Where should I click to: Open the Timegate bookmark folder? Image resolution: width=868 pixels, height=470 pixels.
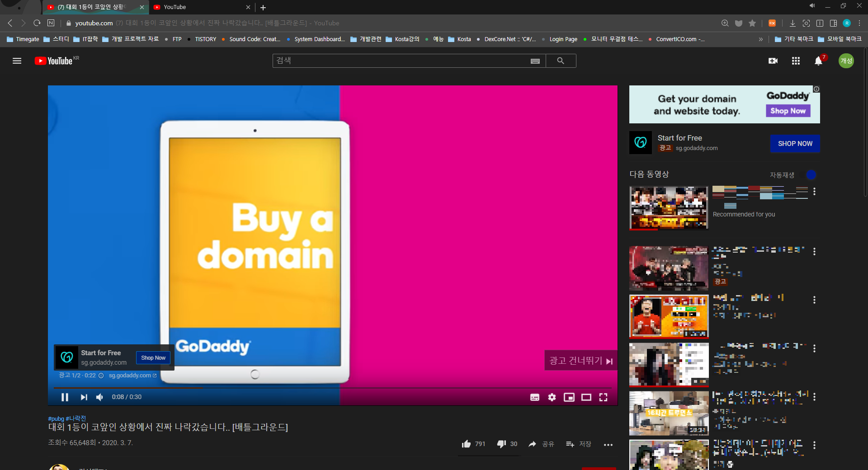pos(23,39)
